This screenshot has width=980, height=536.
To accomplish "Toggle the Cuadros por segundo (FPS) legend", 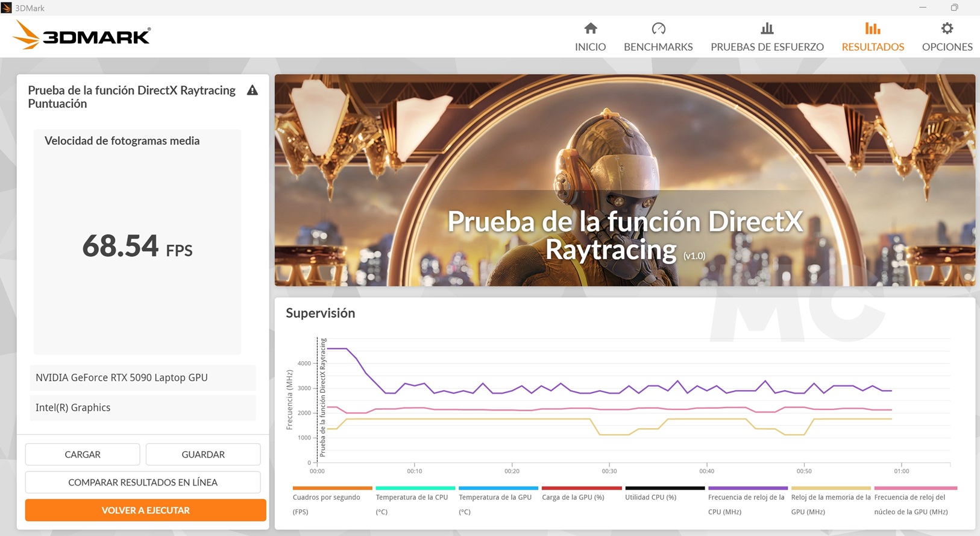I will pos(332,502).
